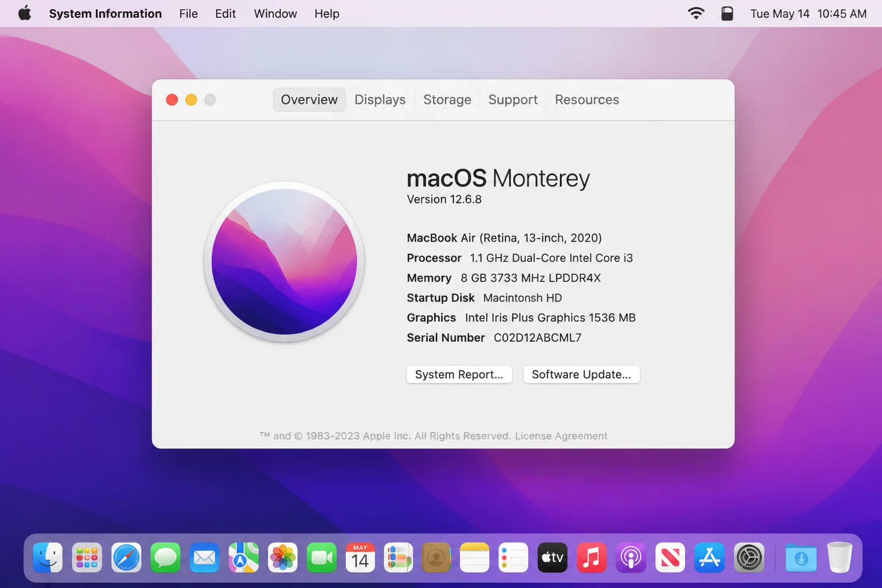Open Mail from the dock
882x588 pixels.
tap(204, 558)
